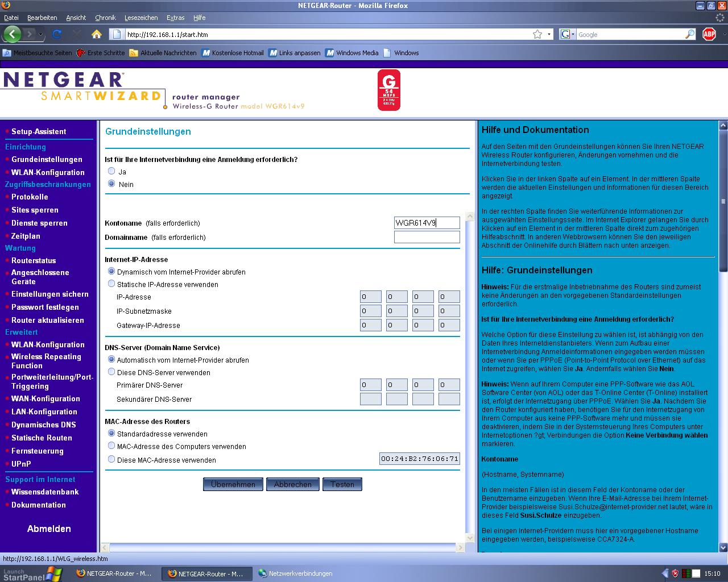
Task: Open the Links anpassen bookmark
Action: click(295, 53)
